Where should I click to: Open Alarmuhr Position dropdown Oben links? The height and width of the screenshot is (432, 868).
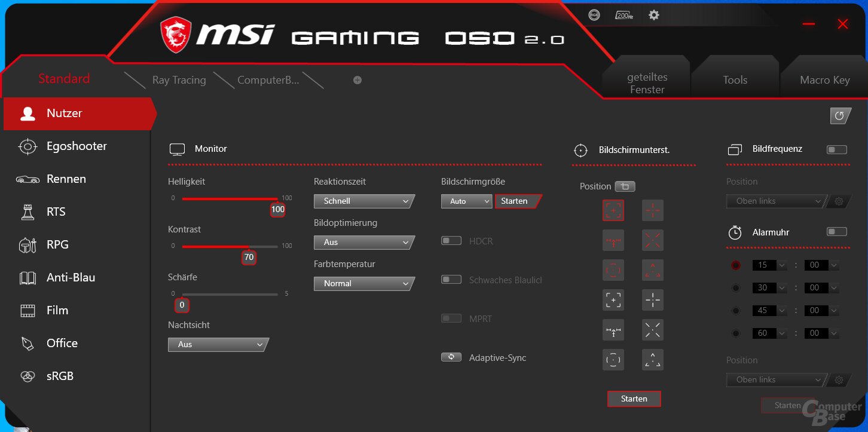(777, 380)
